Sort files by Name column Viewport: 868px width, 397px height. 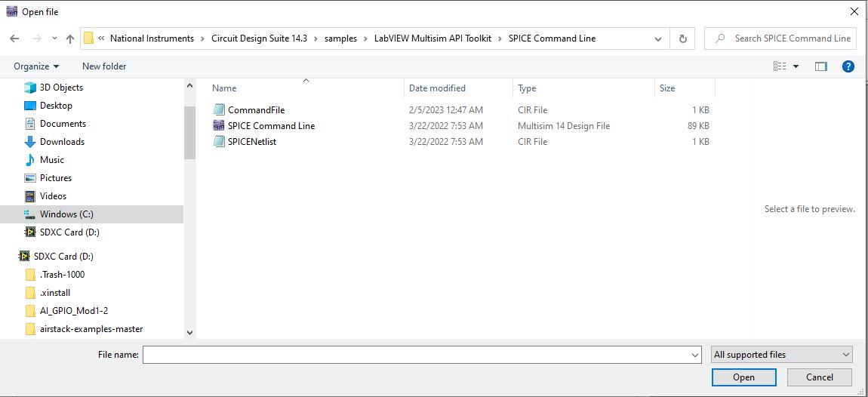tap(223, 88)
